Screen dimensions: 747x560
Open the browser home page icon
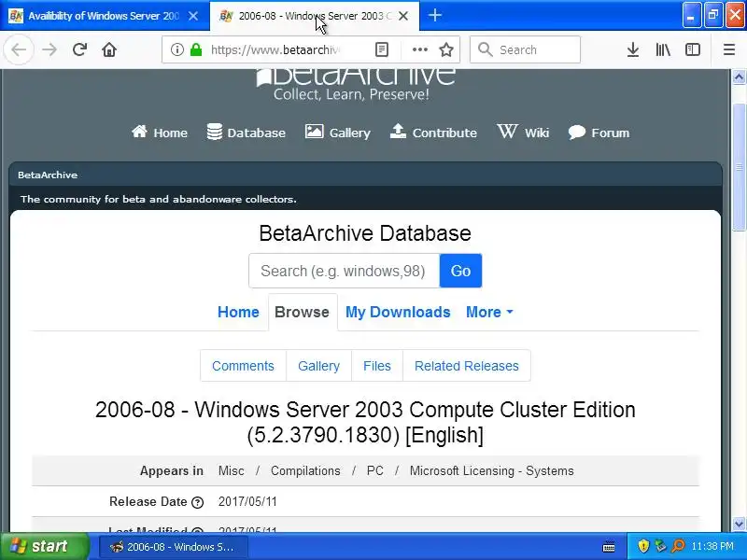point(109,49)
